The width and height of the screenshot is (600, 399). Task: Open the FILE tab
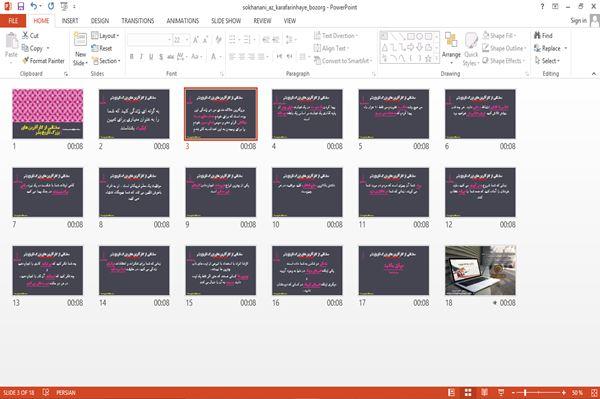(13, 21)
